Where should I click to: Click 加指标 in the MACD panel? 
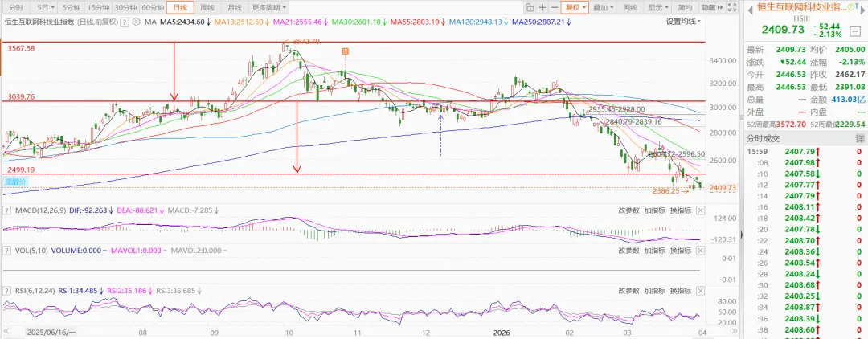tap(655, 210)
